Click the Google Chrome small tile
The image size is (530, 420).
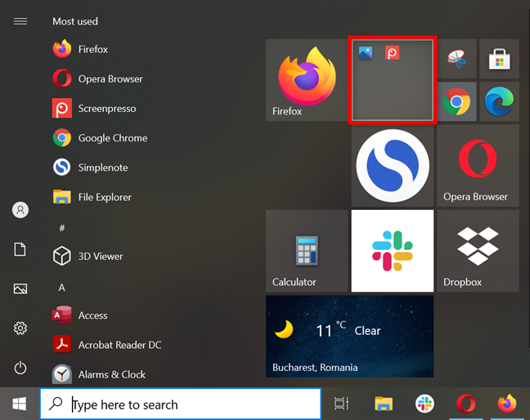[456, 101]
